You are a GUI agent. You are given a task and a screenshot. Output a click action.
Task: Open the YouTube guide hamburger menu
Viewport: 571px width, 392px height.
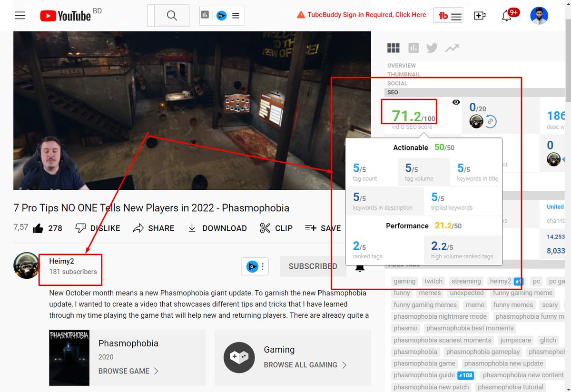20,15
